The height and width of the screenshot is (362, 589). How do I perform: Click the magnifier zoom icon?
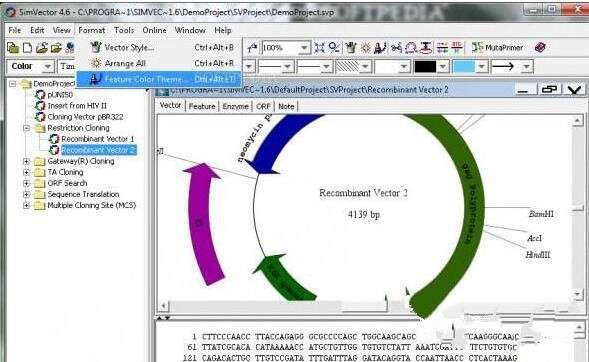click(x=334, y=47)
